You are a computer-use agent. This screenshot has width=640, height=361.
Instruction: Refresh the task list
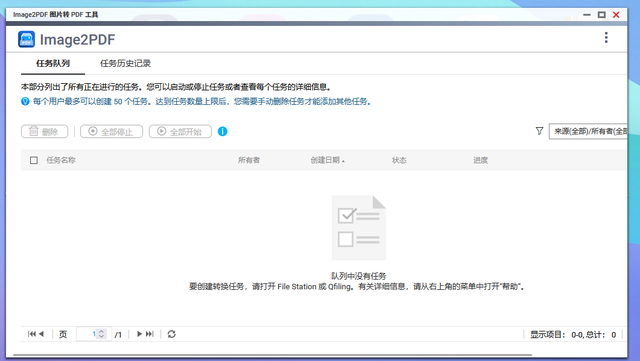pyautogui.click(x=171, y=334)
